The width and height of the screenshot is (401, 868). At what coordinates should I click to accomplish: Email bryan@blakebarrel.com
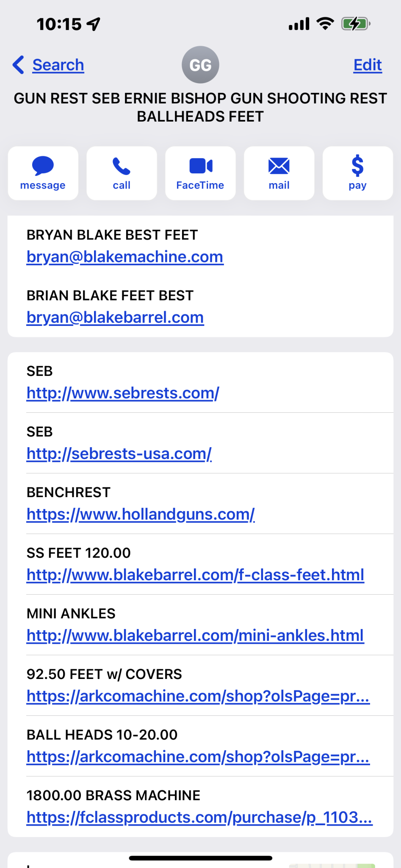[x=115, y=317]
